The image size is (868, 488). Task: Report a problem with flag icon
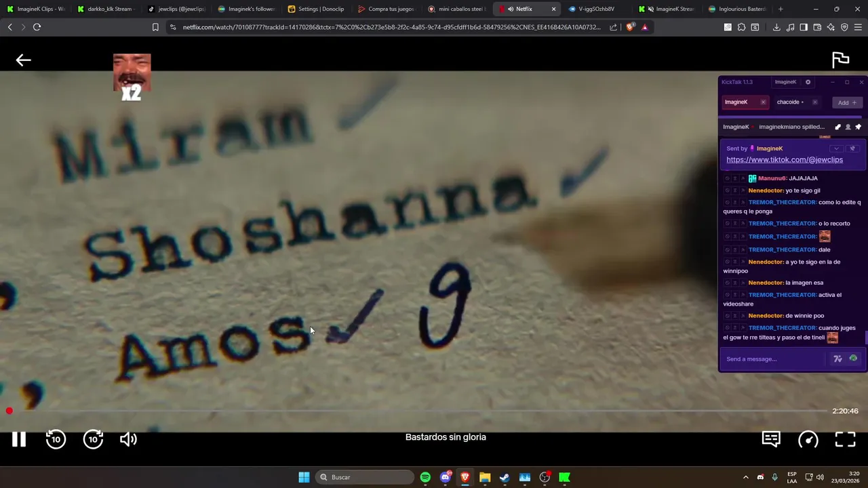tap(841, 60)
